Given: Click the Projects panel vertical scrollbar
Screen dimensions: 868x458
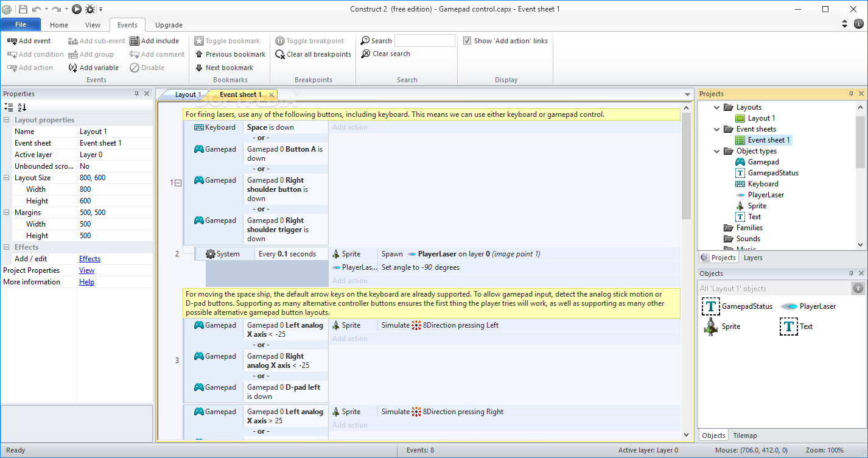Looking at the screenshot, I should coord(860,141).
